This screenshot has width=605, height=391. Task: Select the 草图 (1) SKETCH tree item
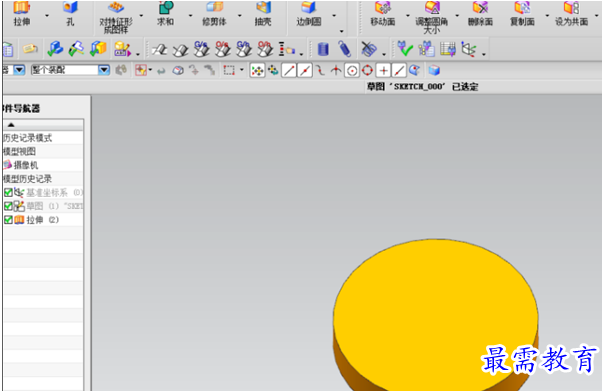click(x=54, y=206)
